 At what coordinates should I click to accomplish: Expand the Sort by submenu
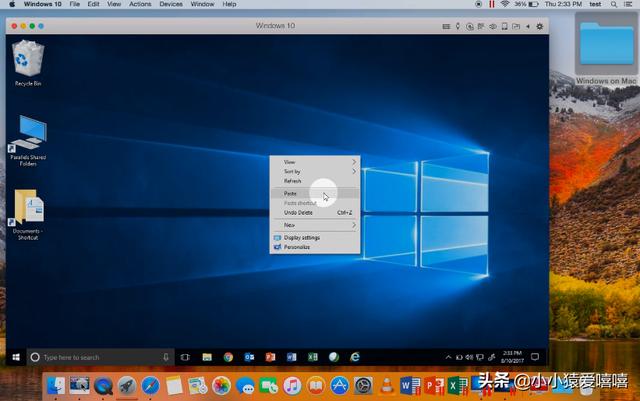pyautogui.click(x=315, y=172)
